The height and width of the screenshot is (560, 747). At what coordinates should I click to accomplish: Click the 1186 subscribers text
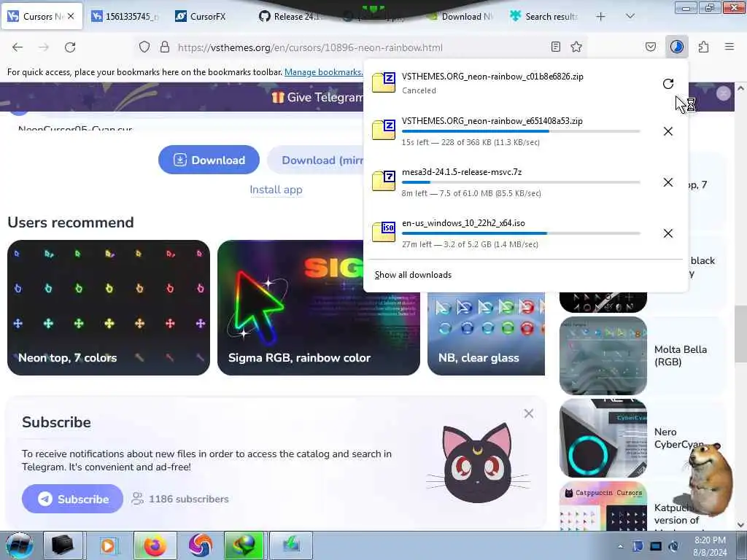tap(189, 499)
